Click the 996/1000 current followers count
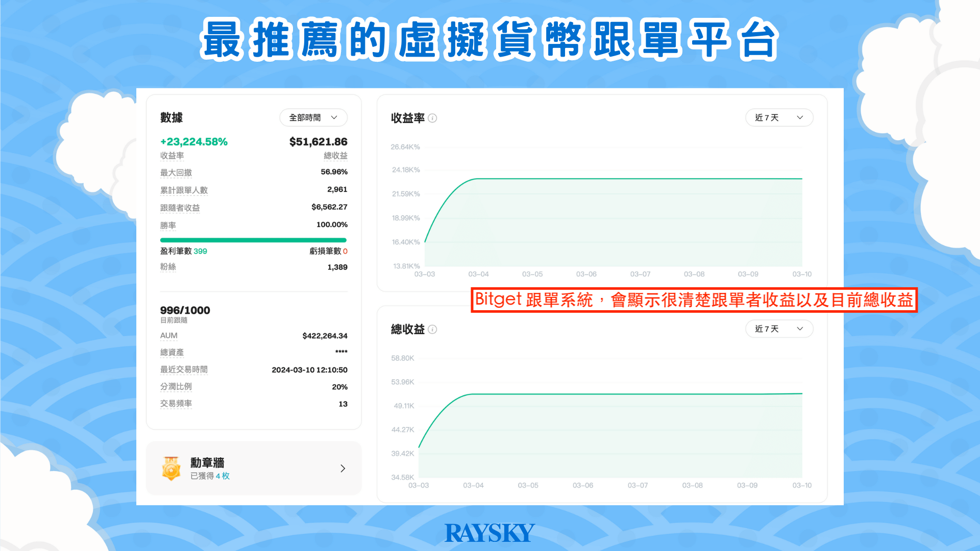The image size is (980, 551). coord(185,310)
